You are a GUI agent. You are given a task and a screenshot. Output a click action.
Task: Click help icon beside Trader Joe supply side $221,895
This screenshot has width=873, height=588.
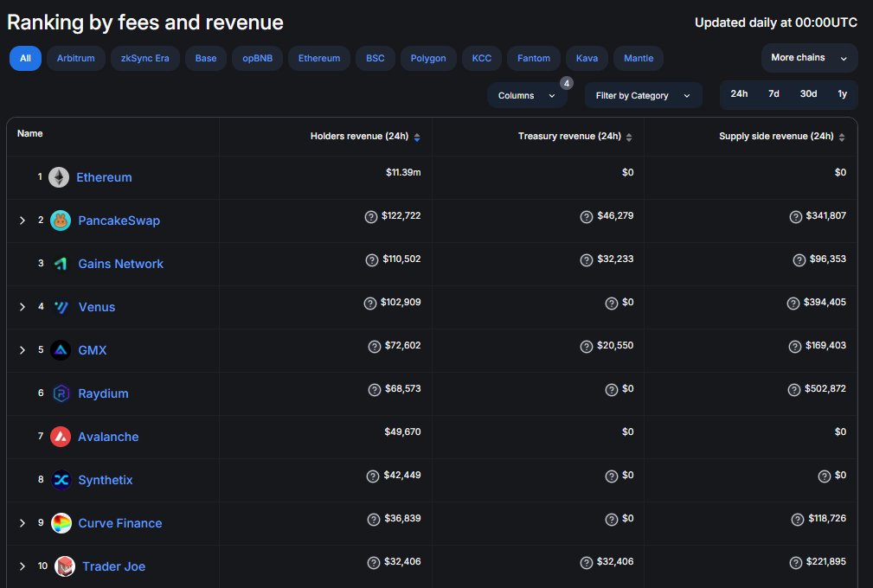(x=796, y=563)
